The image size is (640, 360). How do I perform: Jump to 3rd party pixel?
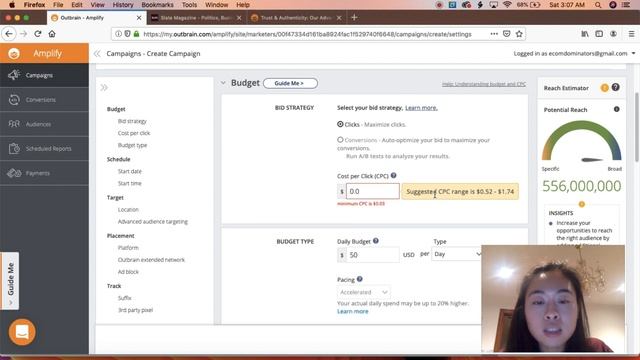pyautogui.click(x=135, y=310)
